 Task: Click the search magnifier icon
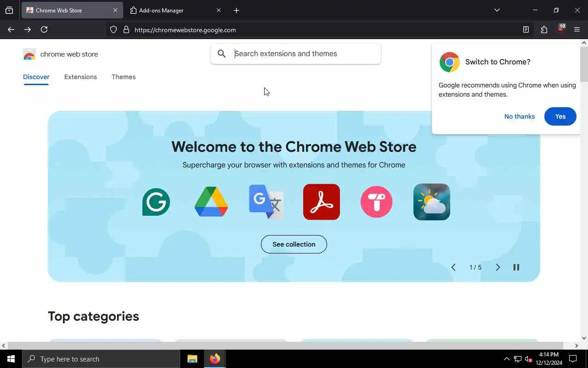222,54
